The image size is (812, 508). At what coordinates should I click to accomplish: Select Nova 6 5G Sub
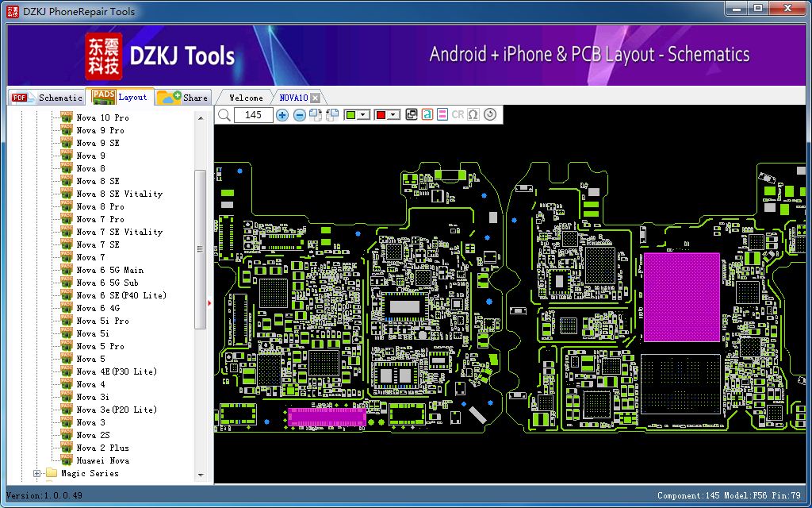coord(107,283)
